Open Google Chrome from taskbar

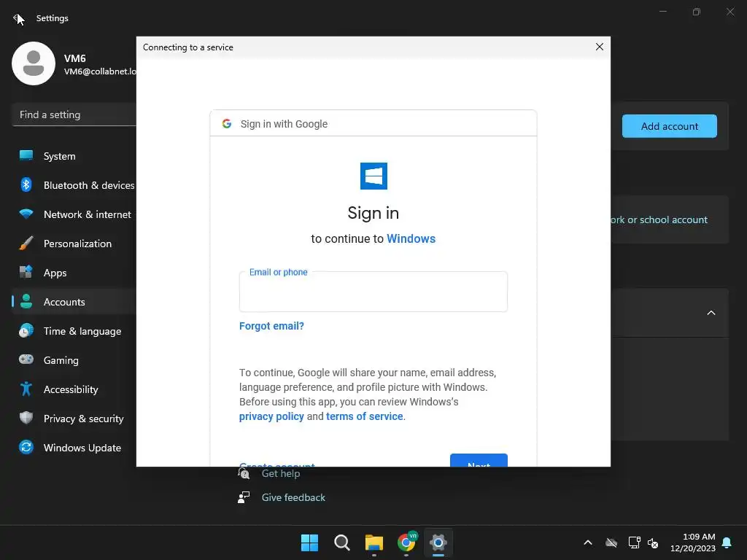[406, 542]
